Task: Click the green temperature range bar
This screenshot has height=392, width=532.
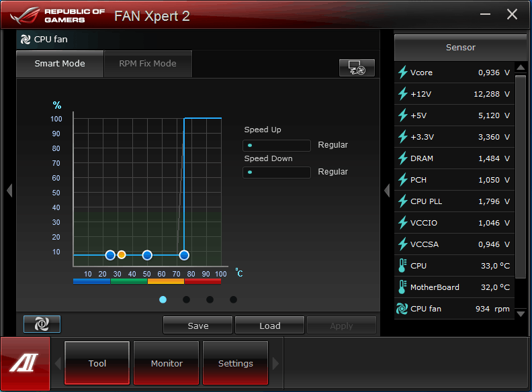Action: 129,281
